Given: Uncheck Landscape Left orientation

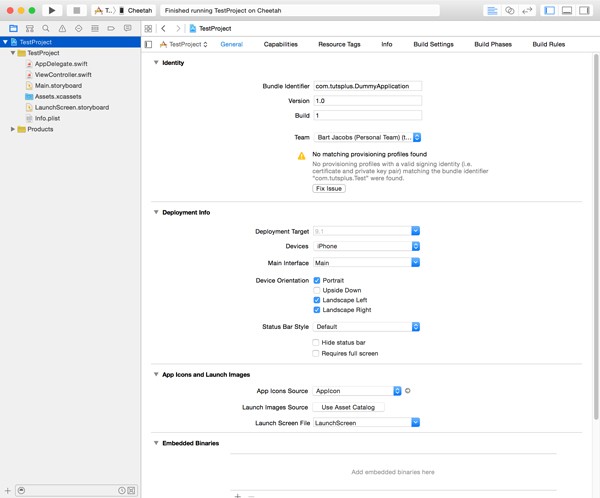Looking at the screenshot, I should [x=317, y=300].
